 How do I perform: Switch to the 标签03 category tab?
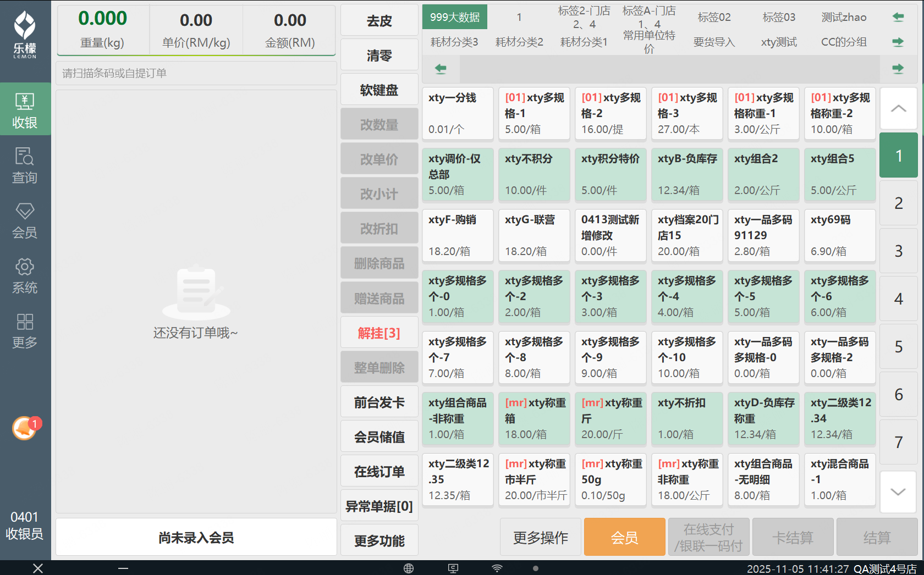(779, 17)
